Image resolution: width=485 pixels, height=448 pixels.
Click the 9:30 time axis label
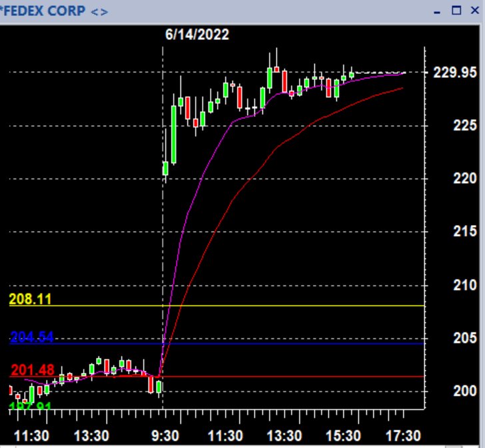point(165,436)
